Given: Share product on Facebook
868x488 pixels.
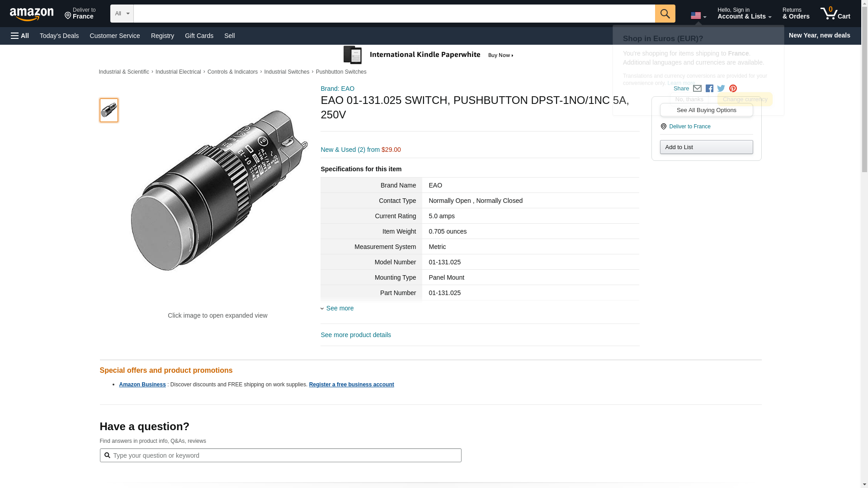Looking at the screenshot, I should pos(709,89).
